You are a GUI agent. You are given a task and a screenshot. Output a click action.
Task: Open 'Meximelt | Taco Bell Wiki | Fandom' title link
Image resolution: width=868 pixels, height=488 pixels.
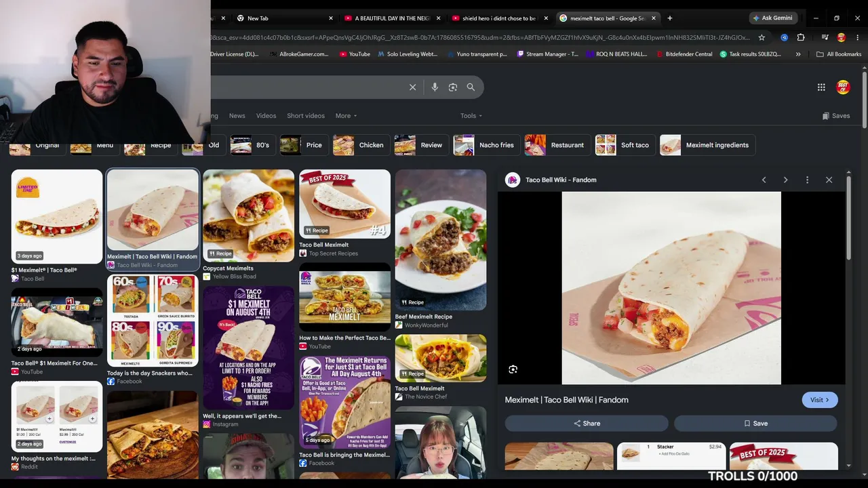(566, 400)
